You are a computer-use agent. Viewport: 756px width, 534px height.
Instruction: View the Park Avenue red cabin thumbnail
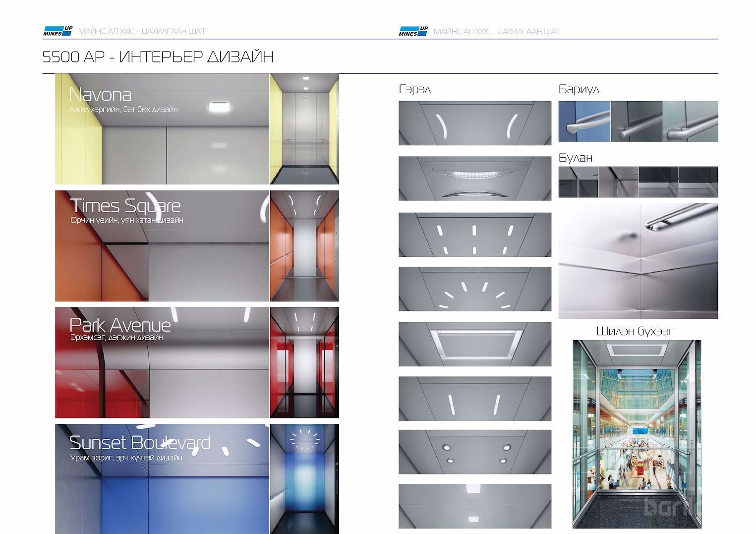pyautogui.click(x=304, y=362)
